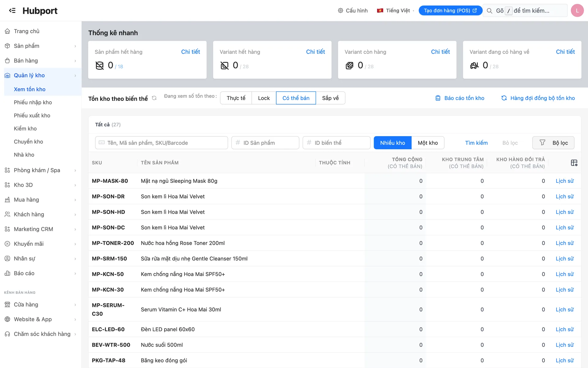Image resolution: width=588 pixels, height=368 pixels.
Task: Expand Chăm sóc khách hàng menu
Action: point(41,334)
